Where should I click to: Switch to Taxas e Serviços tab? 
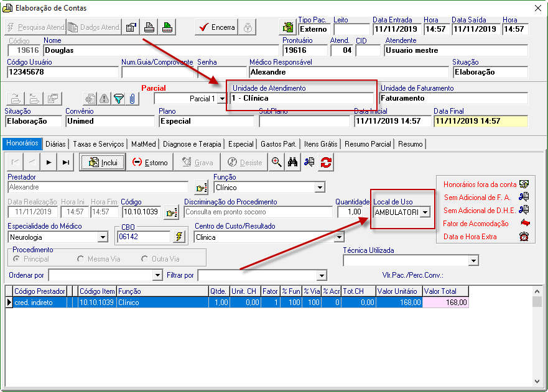tap(98, 144)
